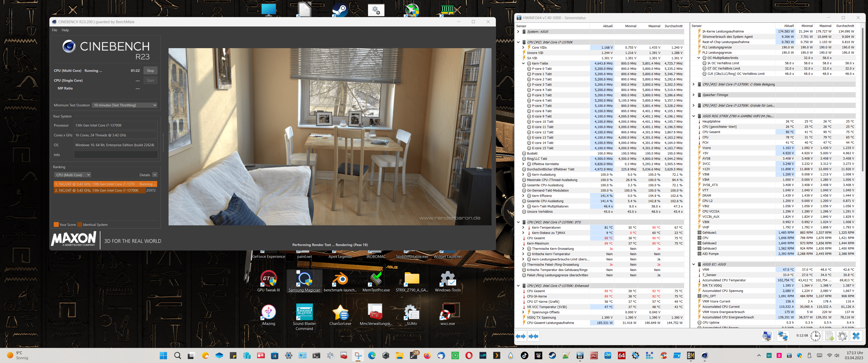Expand System: ASUS sensor group
The width and height of the screenshot is (868, 363).
click(518, 32)
